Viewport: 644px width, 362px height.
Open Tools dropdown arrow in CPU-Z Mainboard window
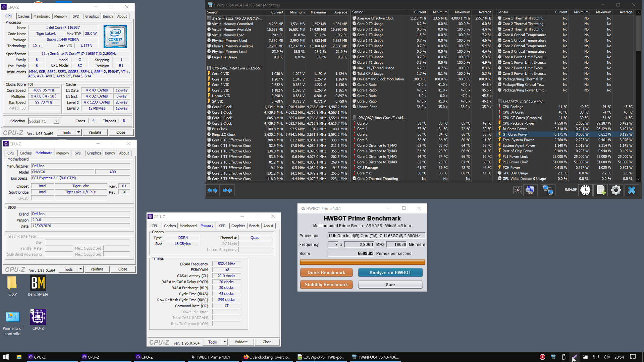click(x=80, y=269)
